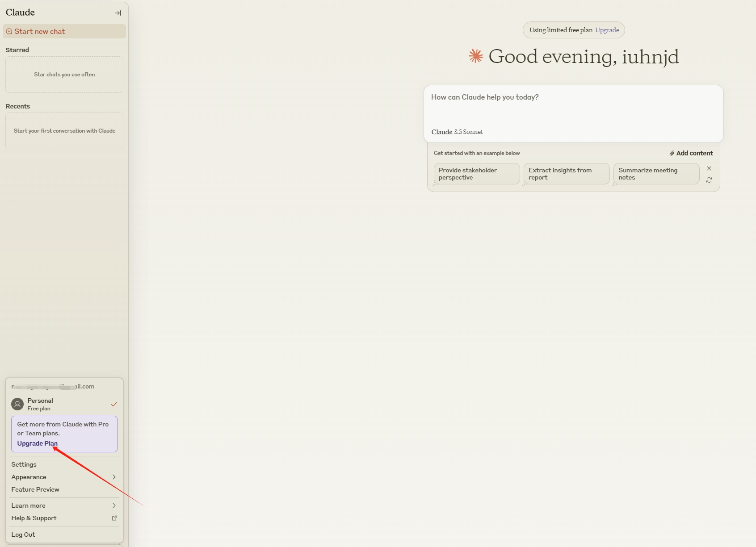756x547 pixels.
Task: Click the orange Claude starburst logo
Action: click(476, 56)
